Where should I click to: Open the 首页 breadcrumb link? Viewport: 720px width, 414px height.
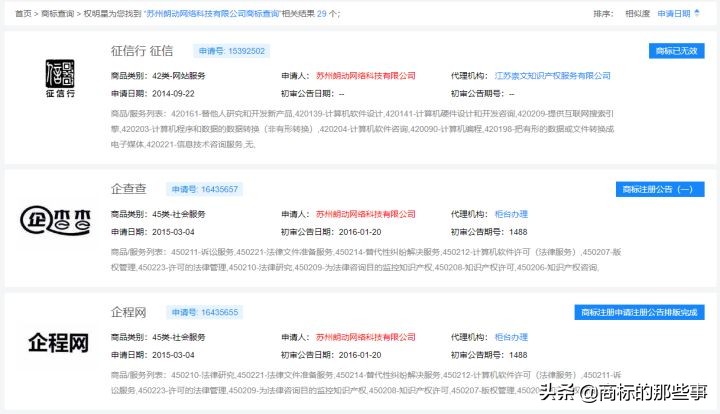23,14
